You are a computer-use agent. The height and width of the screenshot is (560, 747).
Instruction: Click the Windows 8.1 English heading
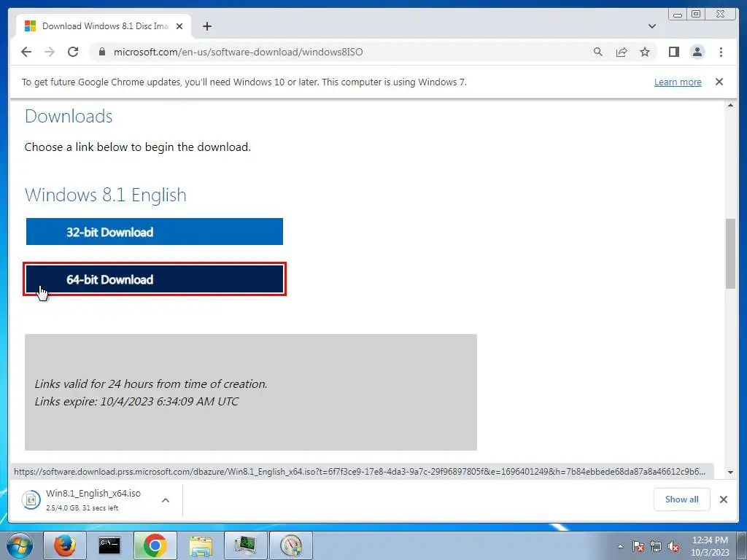pyautogui.click(x=105, y=195)
